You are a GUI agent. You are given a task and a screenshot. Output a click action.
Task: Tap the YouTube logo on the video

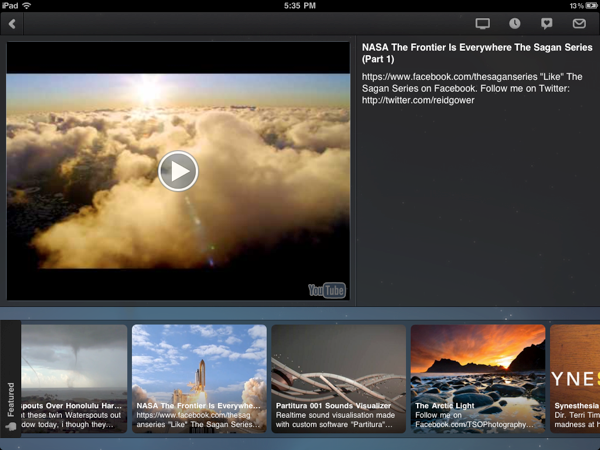(x=327, y=290)
